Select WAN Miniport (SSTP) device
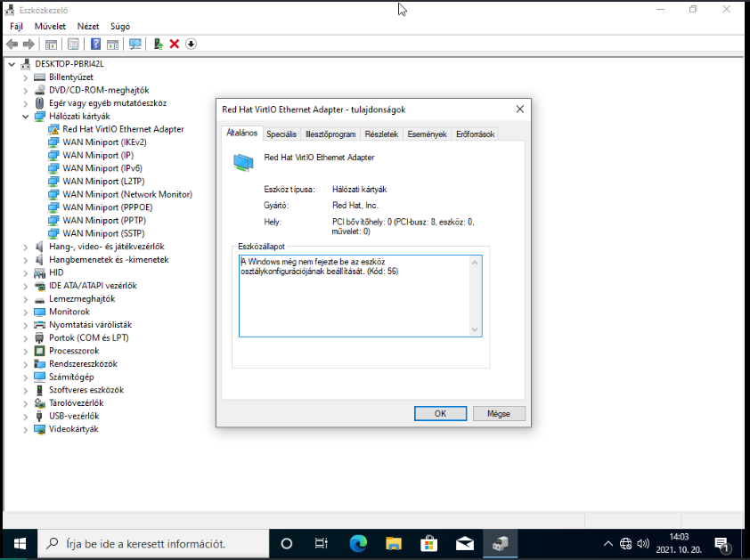The width and height of the screenshot is (750, 560). 103,233
